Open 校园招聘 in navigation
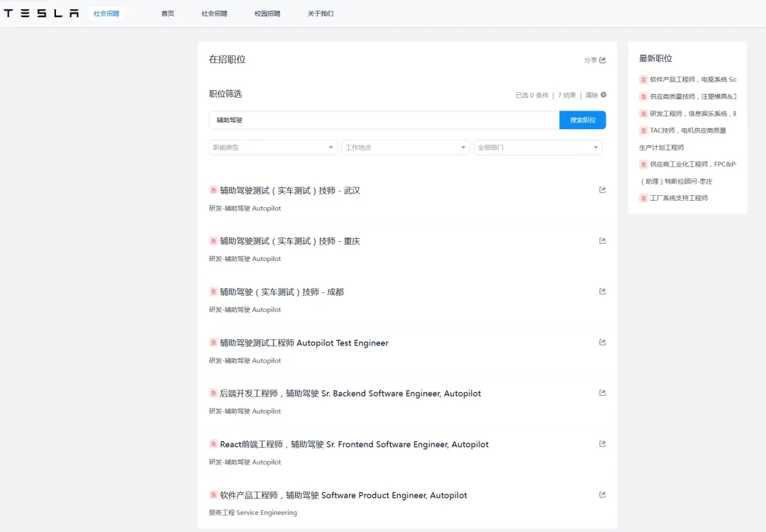This screenshot has width=766, height=532. point(267,13)
